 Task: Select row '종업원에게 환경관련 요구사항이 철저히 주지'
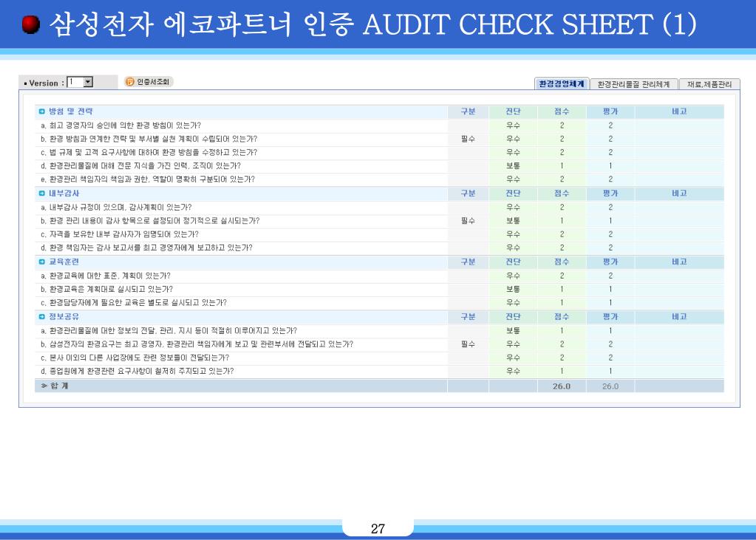(x=379, y=372)
